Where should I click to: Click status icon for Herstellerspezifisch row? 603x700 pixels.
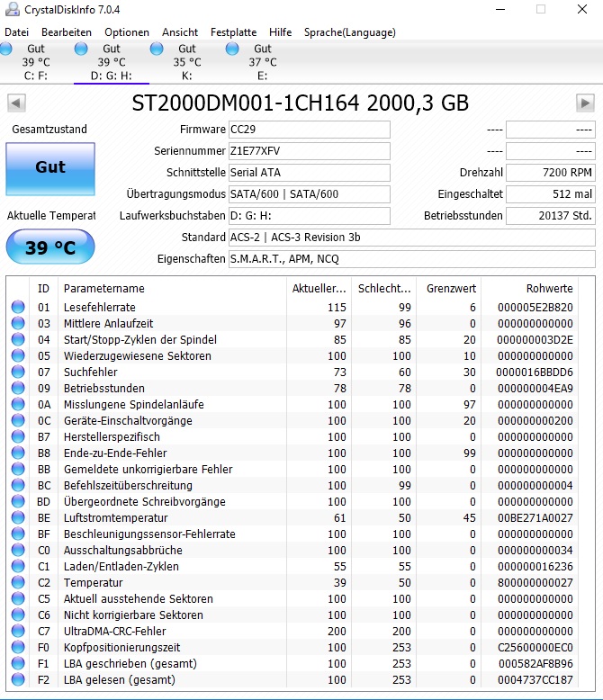pyautogui.click(x=18, y=436)
